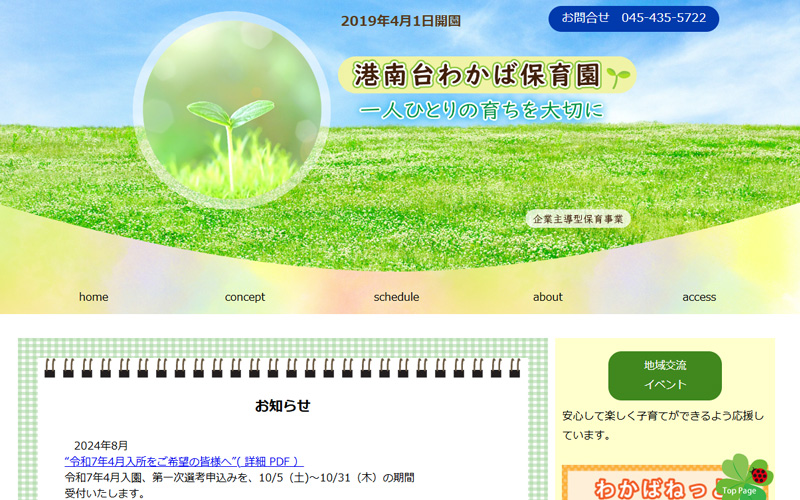Click the 受付いたします text line
Viewport: 800px width, 500px height.
point(105,493)
